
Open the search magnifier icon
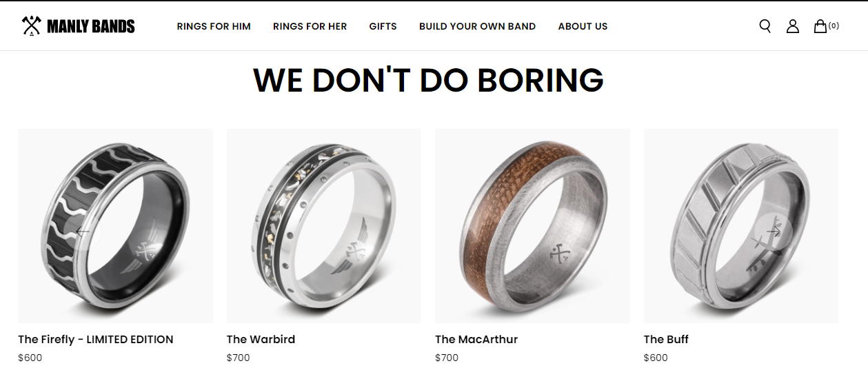click(765, 26)
